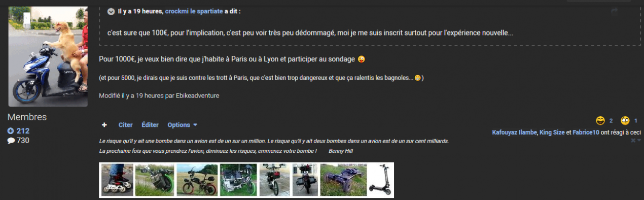Collapse the quoted post chevron
Image resolution: width=644 pixels, height=200 pixels.
(x=111, y=11)
